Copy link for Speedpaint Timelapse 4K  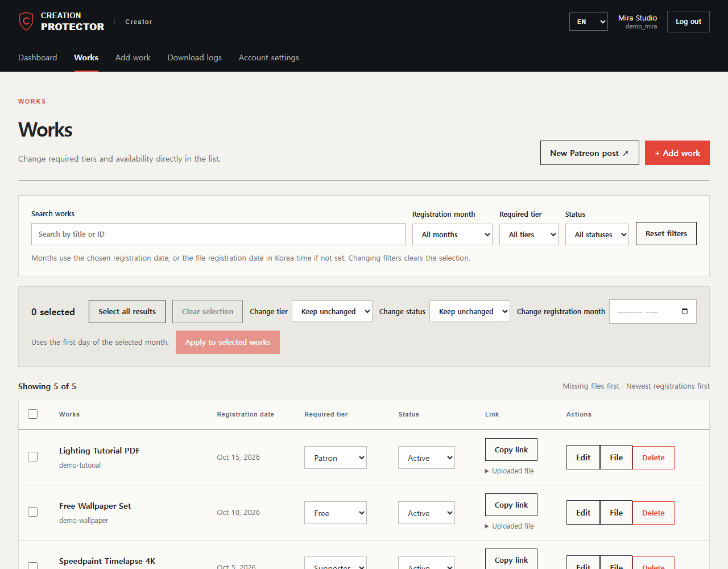click(x=511, y=559)
